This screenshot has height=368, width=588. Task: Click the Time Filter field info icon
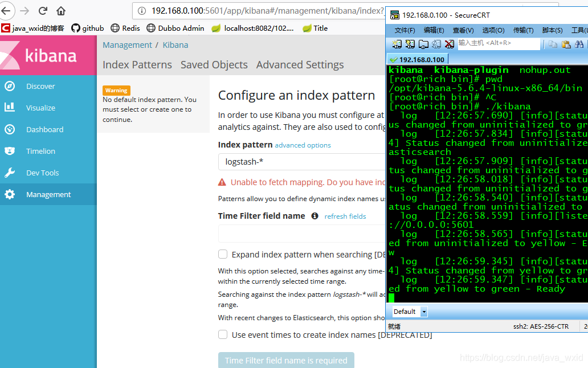tap(315, 216)
